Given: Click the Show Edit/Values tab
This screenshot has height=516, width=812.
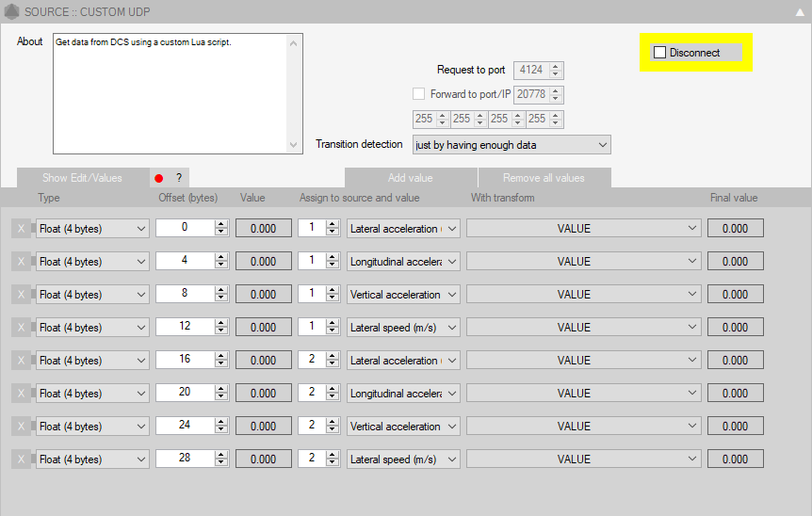Looking at the screenshot, I should click(x=82, y=178).
